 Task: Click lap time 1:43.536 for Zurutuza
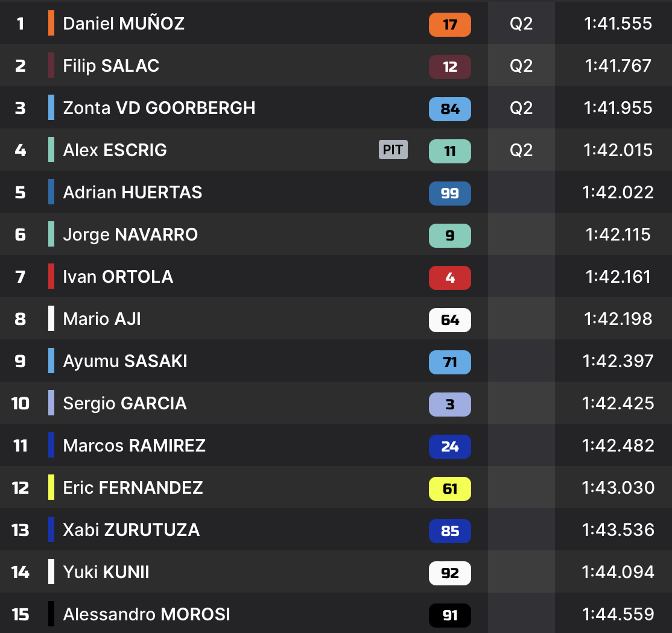click(618, 530)
